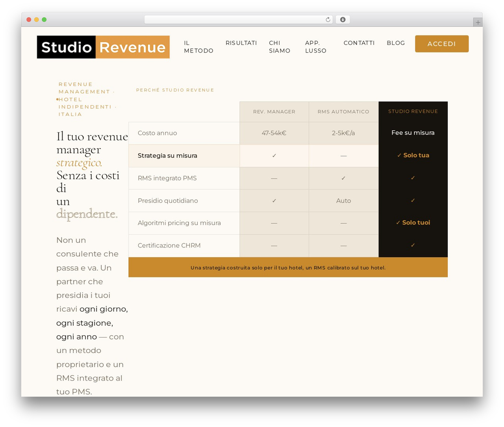The image size is (504, 427).
Task: Click the Perché Studio Revenue heading
Action: click(175, 90)
